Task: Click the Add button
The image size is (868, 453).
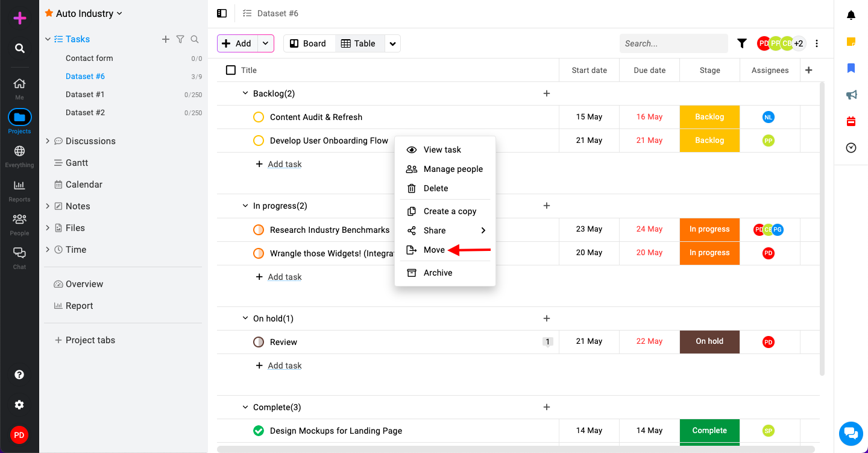Action: (x=237, y=43)
